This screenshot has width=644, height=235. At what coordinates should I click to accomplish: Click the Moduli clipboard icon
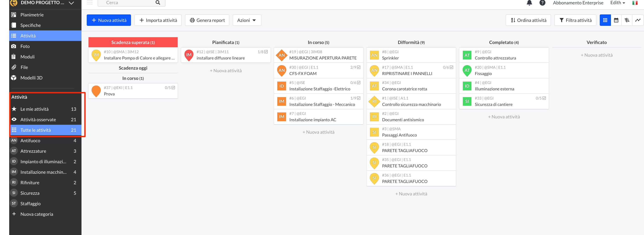click(x=14, y=57)
